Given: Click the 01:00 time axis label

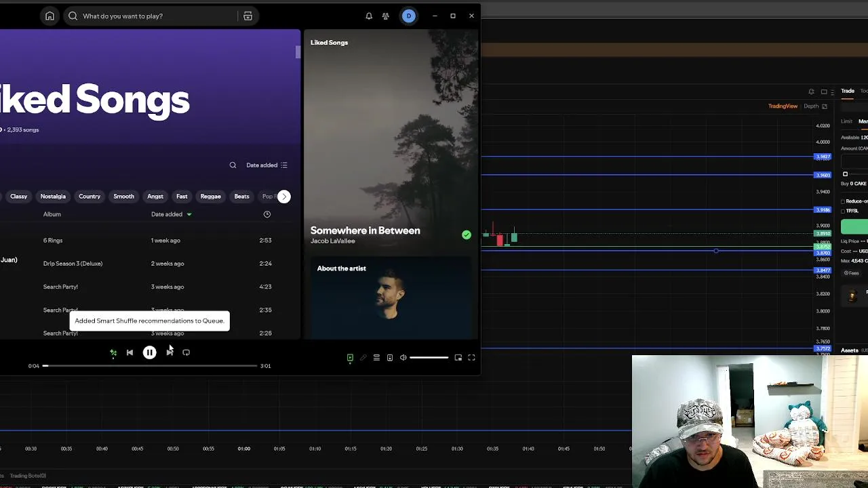Looking at the screenshot, I should 243,449.
